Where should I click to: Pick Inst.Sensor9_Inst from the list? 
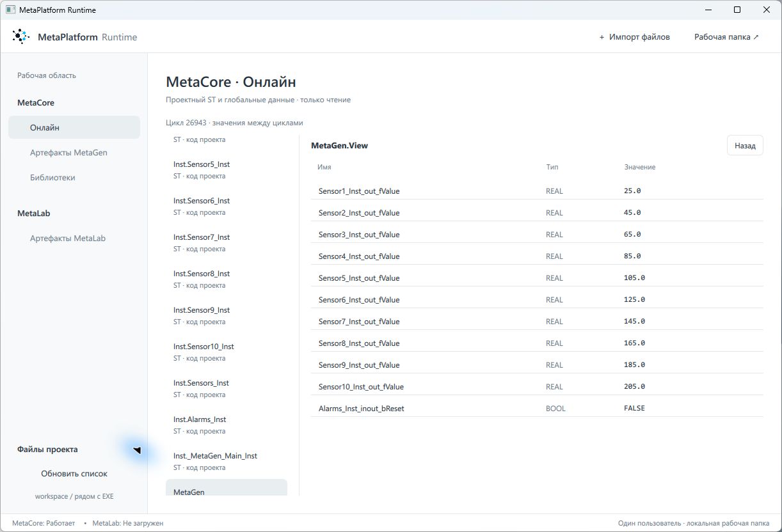point(227,315)
